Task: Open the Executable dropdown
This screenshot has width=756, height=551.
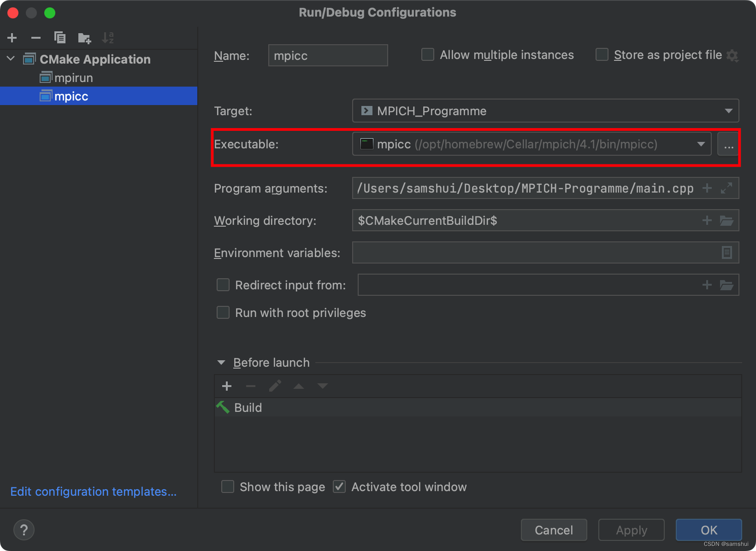Action: (x=700, y=144)
